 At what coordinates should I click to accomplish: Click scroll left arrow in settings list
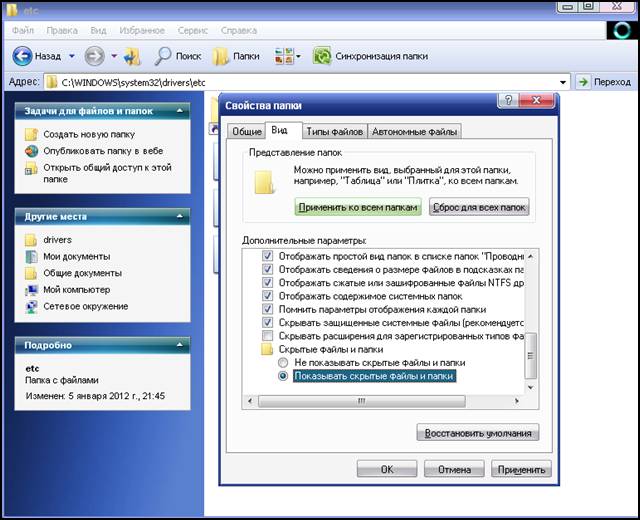[250, 401]
